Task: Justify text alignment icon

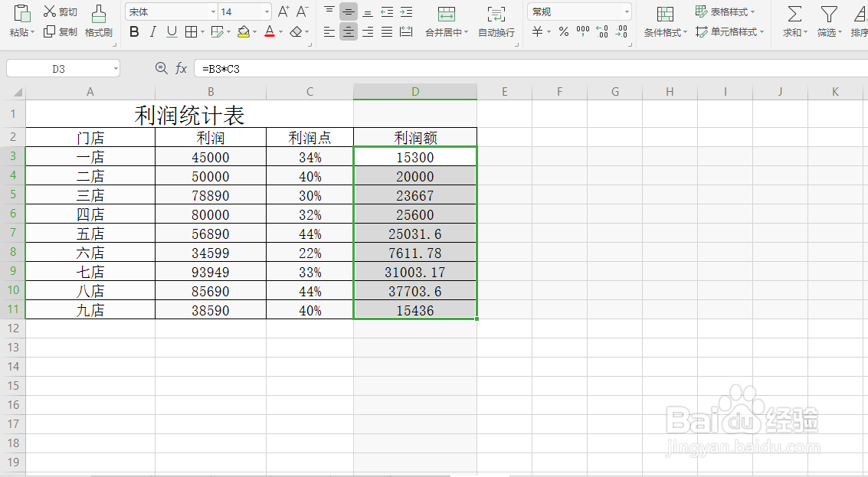Action: (x=387, y=32)
